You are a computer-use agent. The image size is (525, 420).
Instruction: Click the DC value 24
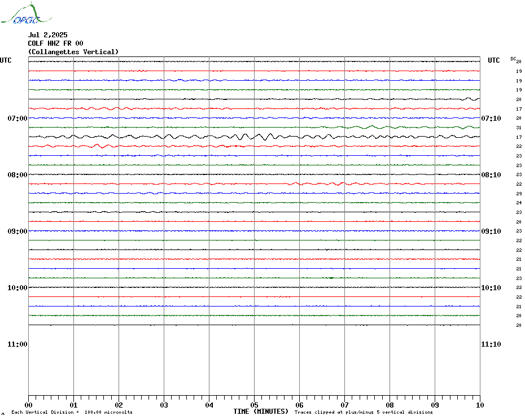[519, 203]
